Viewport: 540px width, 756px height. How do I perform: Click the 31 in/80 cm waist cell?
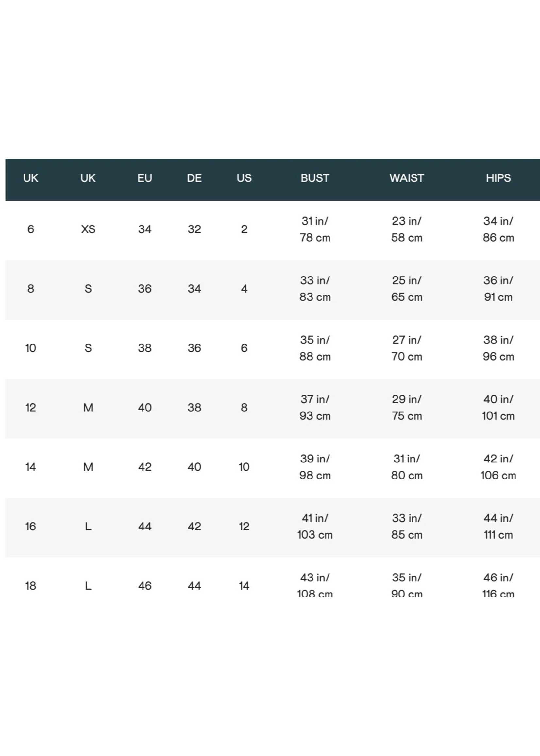tap(407, 467)
